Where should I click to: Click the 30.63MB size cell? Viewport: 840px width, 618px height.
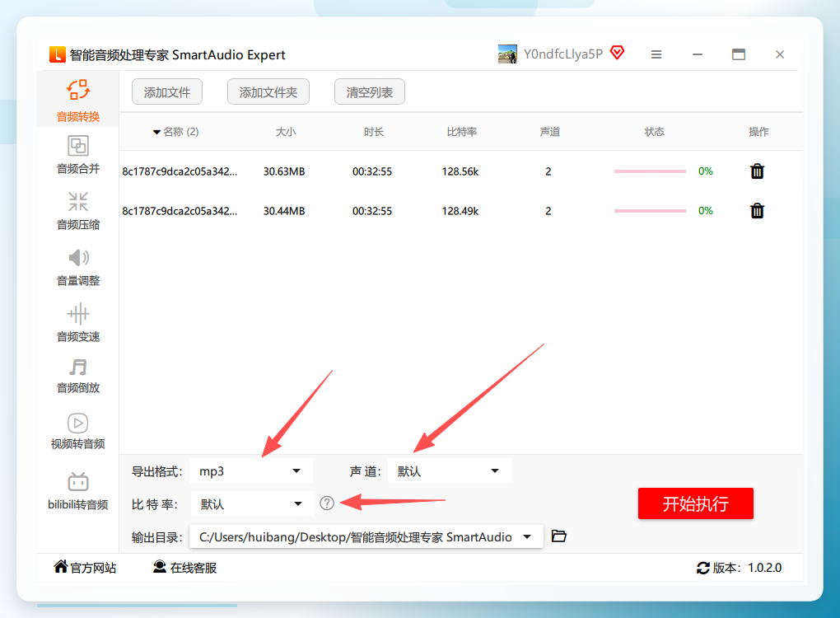tap(284, 171)
